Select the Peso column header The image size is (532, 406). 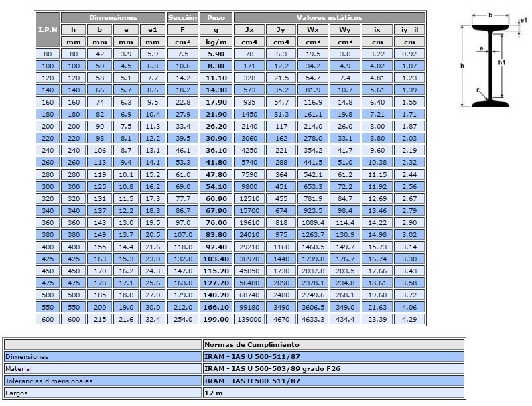coord(216,17)
